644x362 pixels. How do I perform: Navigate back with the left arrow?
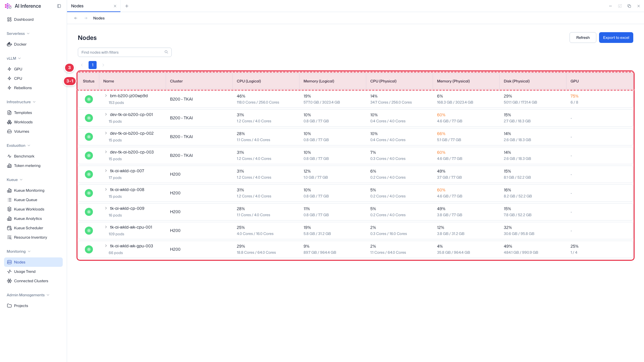point(76,18)
